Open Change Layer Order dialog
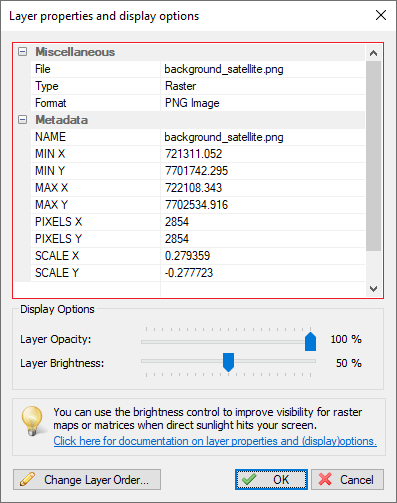This screenshot has width=397, height=503. coord(87,479)
